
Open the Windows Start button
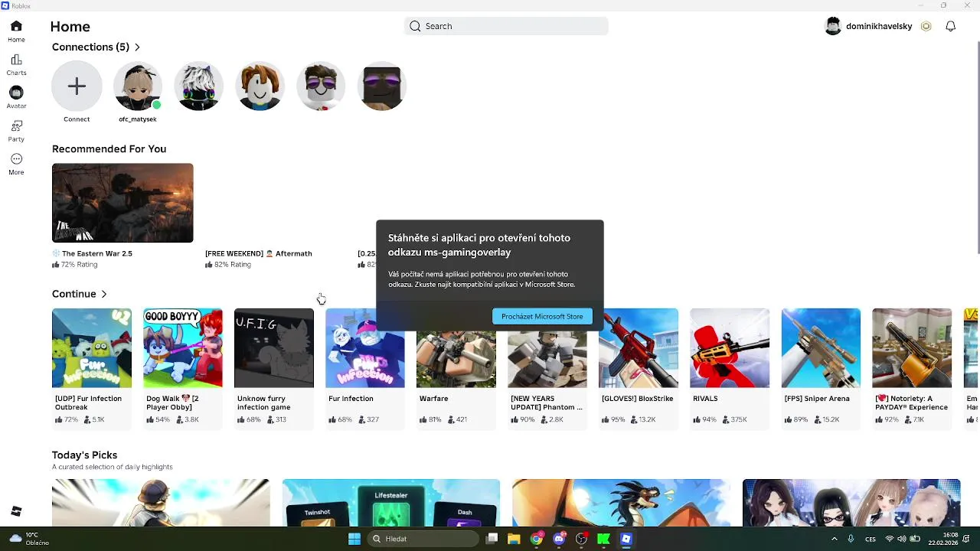coord(354,539)
